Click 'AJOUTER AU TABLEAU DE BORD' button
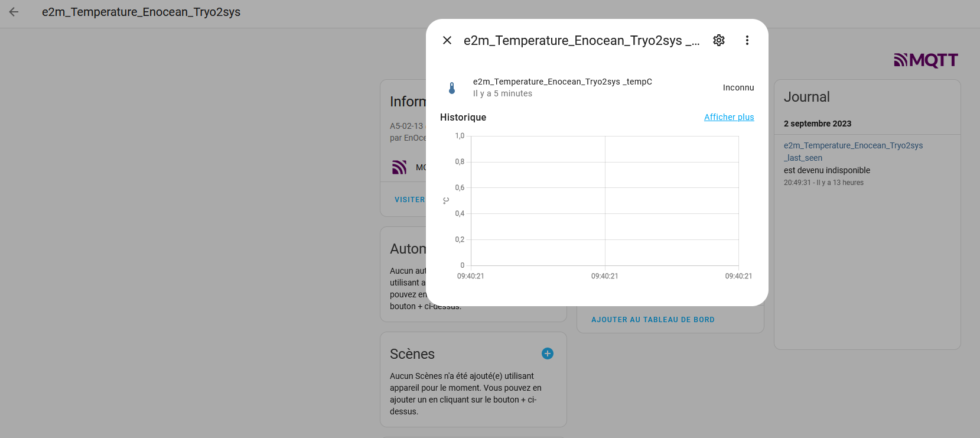 [x=653, y=320]
